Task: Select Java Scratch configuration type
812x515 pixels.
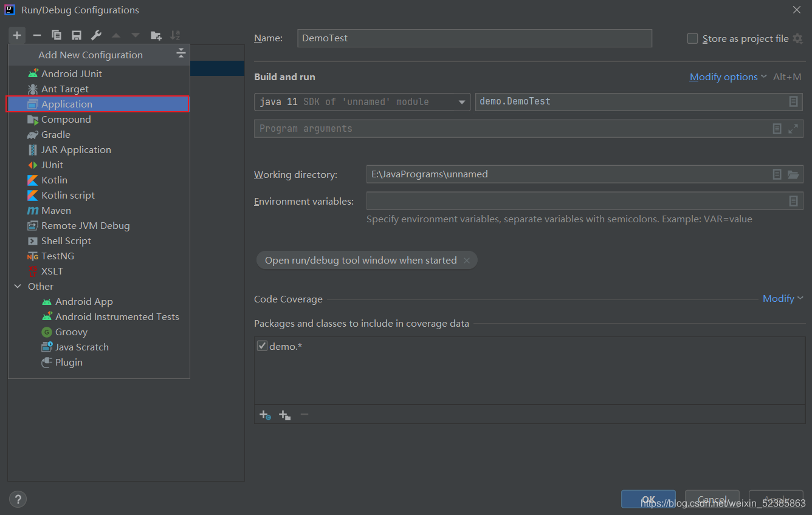Action: [99, 347]
